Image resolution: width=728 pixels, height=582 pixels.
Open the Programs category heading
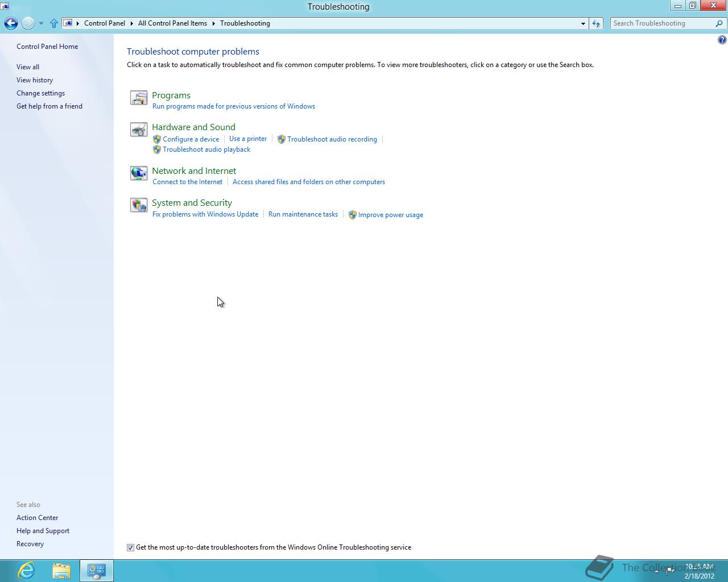171,95
